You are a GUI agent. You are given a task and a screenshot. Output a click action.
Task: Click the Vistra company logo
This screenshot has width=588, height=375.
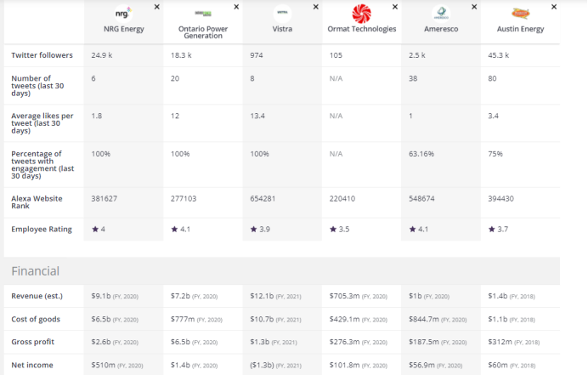point(281,13)
